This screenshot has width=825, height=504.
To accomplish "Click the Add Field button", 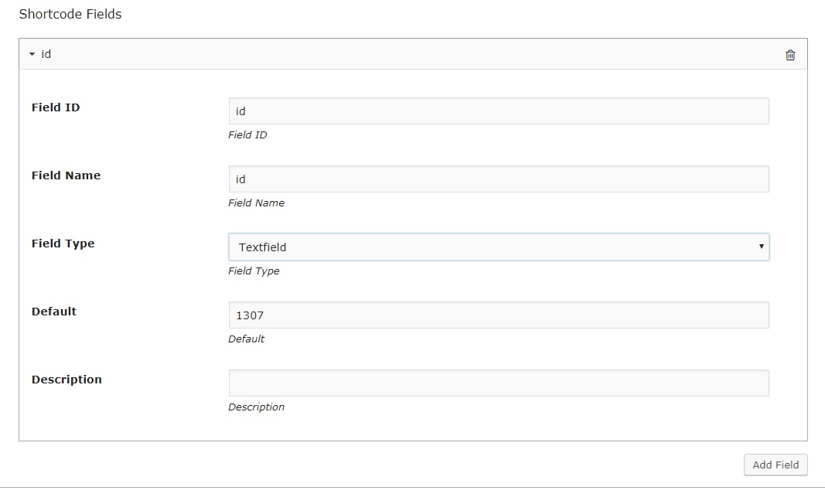I will (776, 465).
